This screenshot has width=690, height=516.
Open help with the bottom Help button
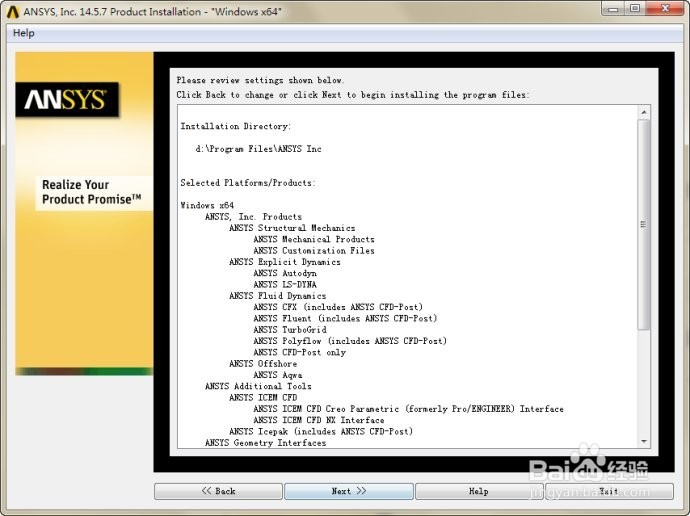pos(479,491)
